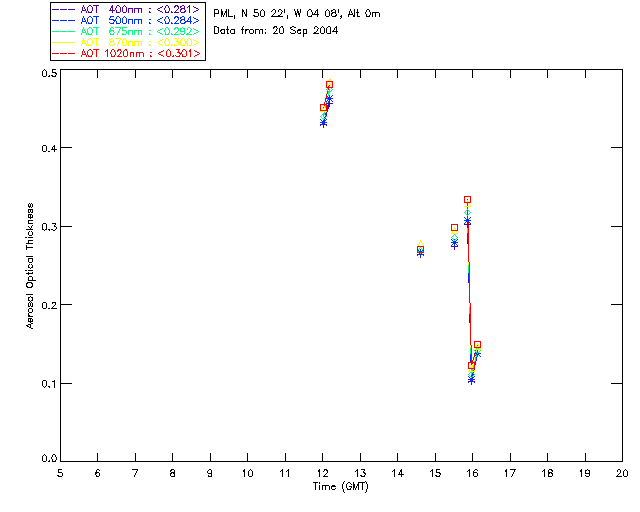This screenshot has width=640, height=512.
Task: Click the x-axis label 15
Action: point(435,473)
